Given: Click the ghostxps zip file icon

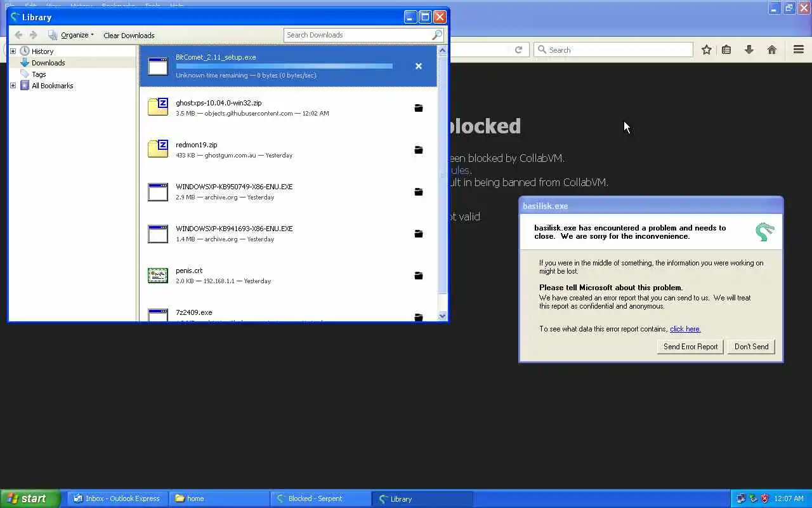Looking at the screenshot, I should [x=158, y=107].
